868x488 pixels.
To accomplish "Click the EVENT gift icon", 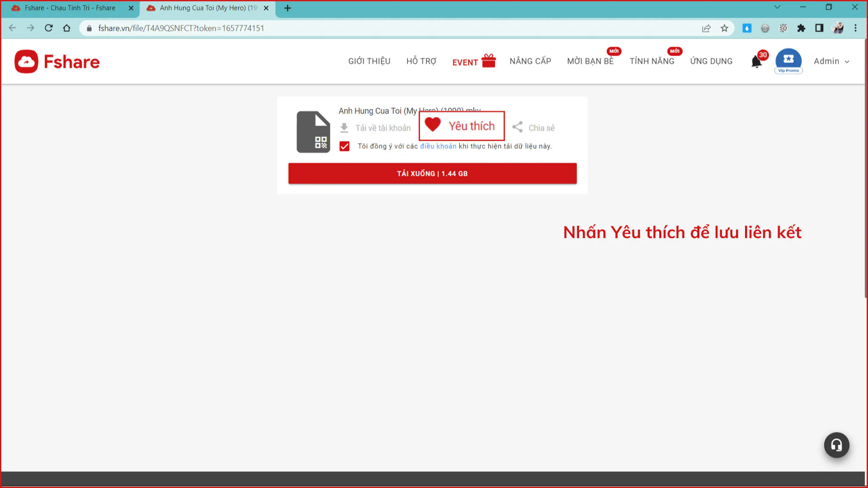I will 489,61.
